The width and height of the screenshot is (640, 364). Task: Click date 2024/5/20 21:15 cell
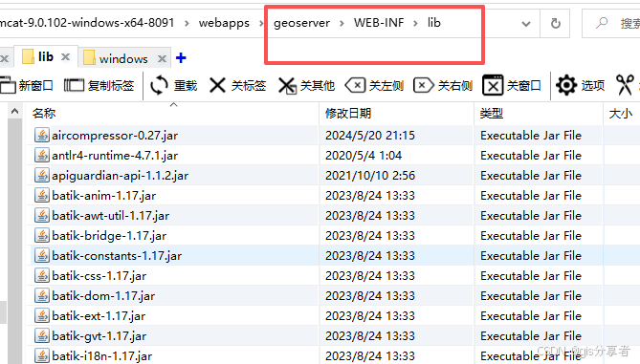(x=370, y=136)
